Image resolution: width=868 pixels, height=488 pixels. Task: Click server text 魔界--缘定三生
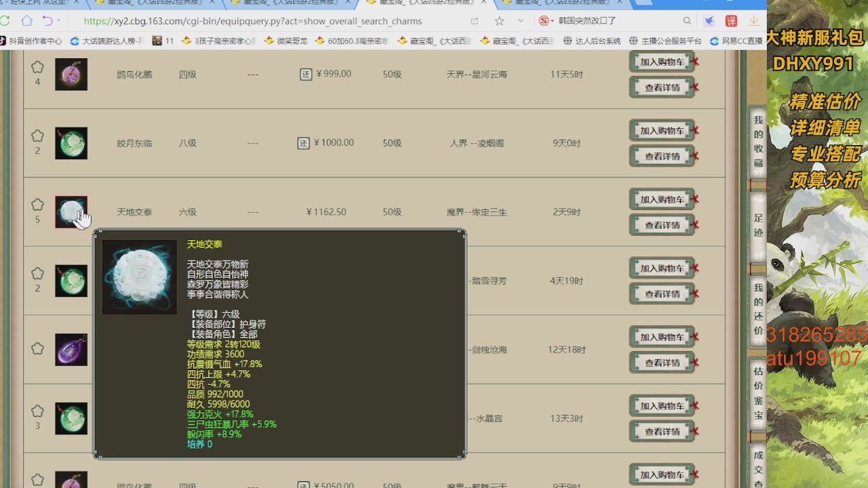477,212
